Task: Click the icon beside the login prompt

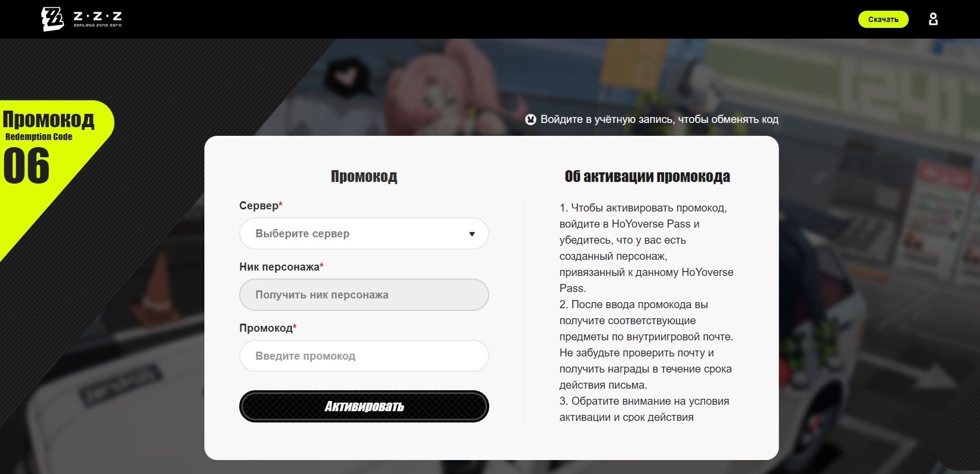Action: tap(530, 119)
